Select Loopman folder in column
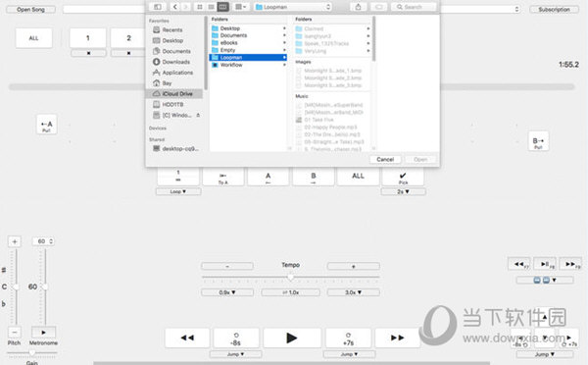This screenshot has height=365, width=588. click(x=248, y=58)
